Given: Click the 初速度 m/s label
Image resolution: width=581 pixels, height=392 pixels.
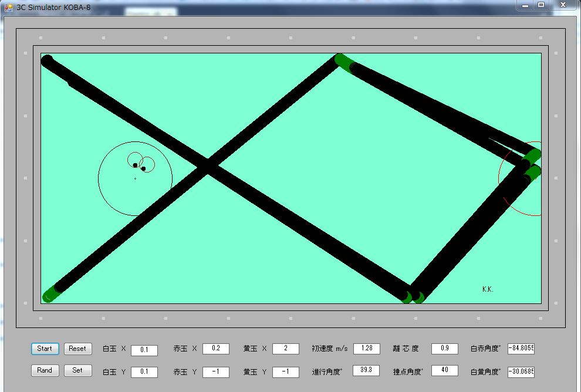Looking at the screenshot, I should pos(330,349).
